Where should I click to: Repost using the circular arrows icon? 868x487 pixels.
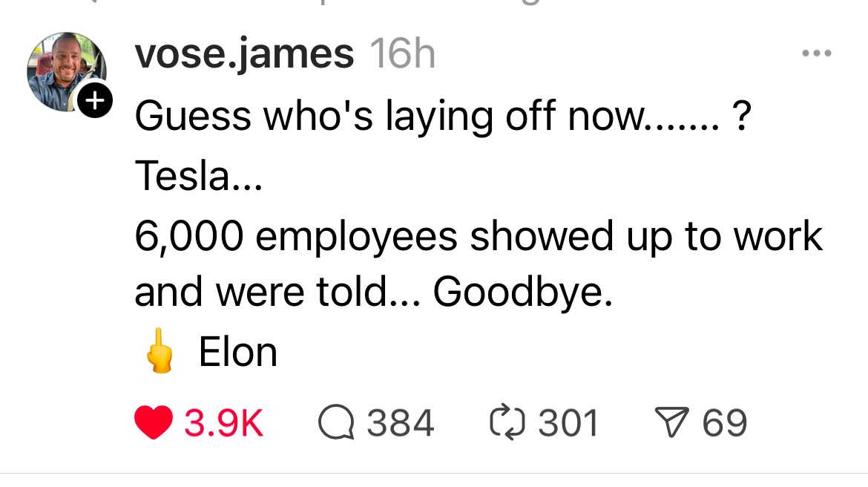coord(507,423)
